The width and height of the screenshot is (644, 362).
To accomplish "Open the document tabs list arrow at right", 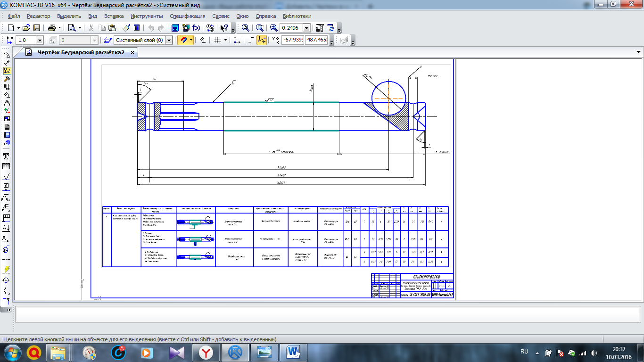I will click(x=639, y=52).
